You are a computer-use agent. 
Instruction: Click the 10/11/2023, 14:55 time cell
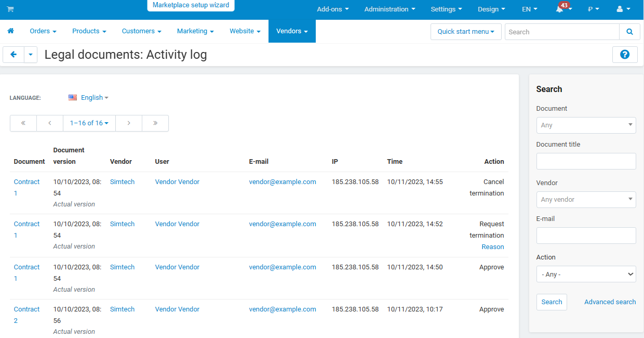click(415, 182)
